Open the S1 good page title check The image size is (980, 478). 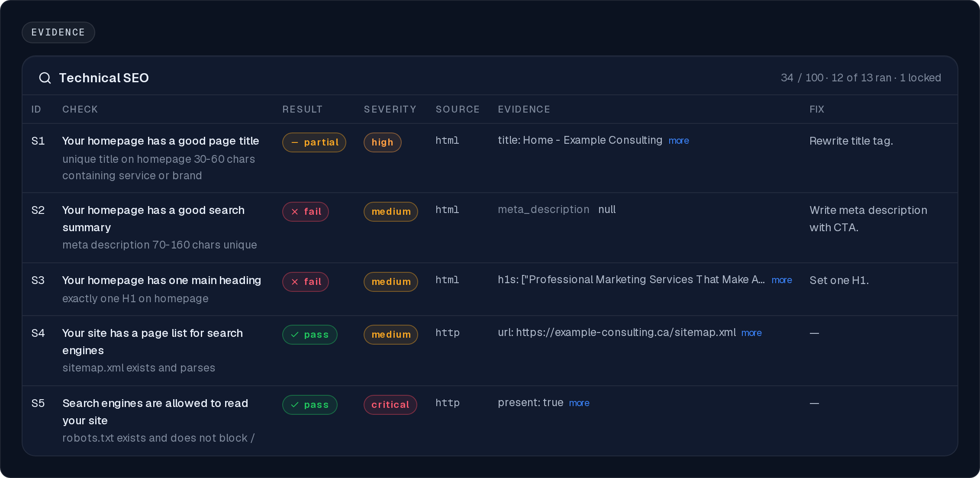point(161,141)
